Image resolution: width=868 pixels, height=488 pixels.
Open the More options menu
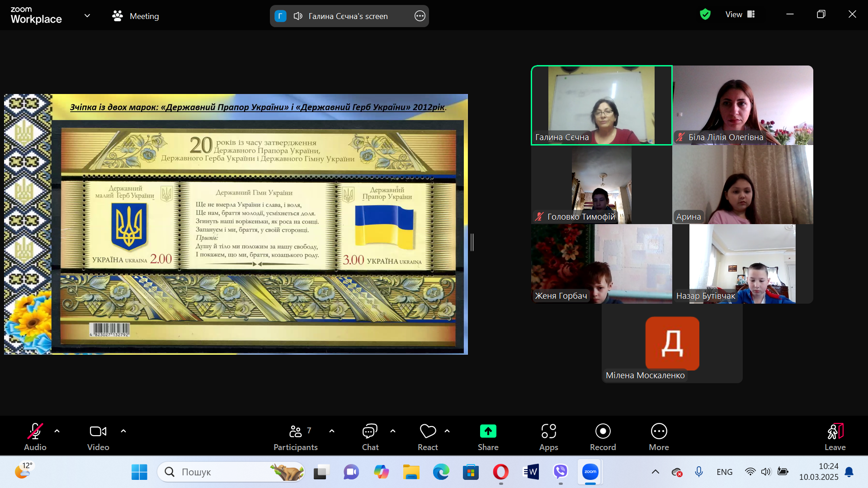[x=659, y=436]
